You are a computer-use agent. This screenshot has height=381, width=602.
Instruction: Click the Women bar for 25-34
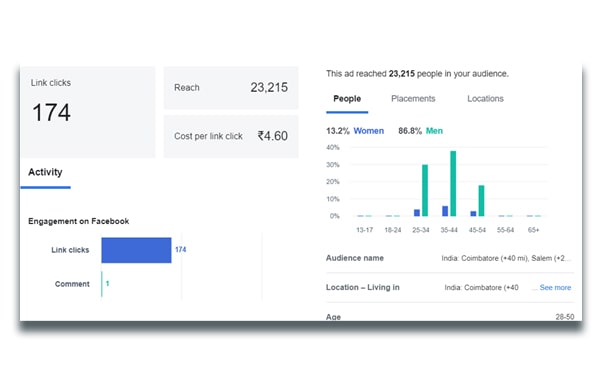(417, 213)
